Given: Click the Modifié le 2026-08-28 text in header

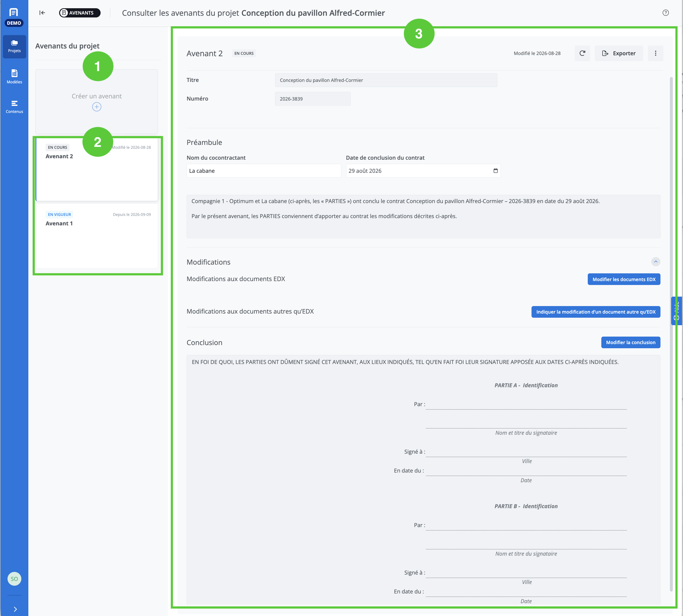Looking at the screenshot, I should 537,54.
